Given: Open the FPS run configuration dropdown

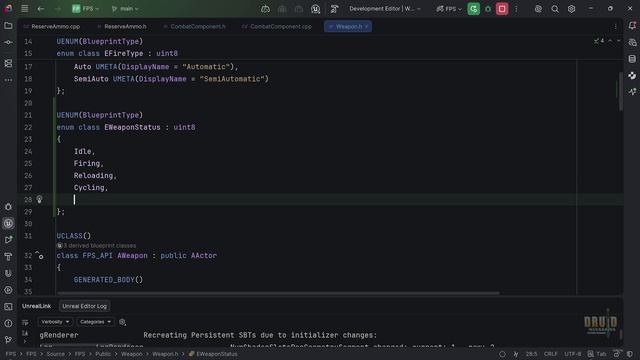Looking at the screenshot, I should pos(449,9).
